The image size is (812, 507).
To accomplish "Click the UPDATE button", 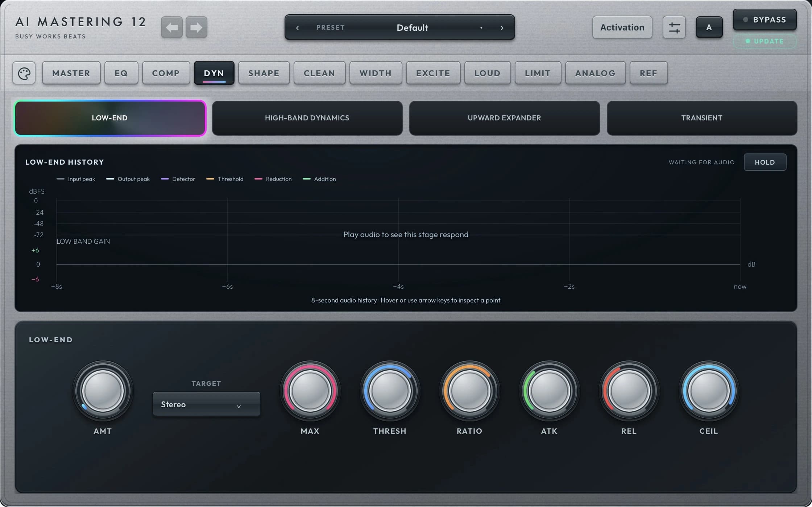I will 765,41.
